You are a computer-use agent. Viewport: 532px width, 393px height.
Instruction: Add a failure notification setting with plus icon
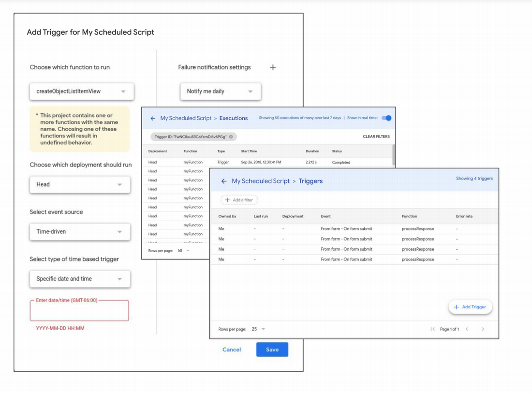[x=273, y=67]
